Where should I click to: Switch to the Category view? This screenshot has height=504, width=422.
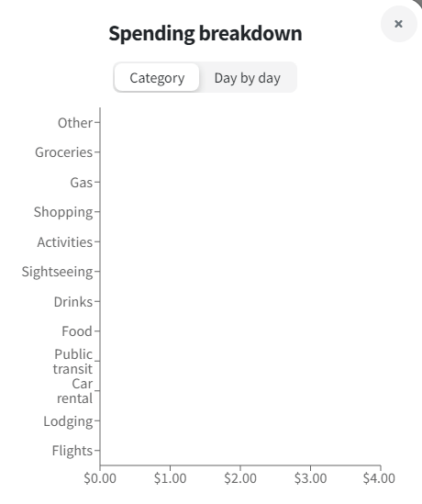157,78
